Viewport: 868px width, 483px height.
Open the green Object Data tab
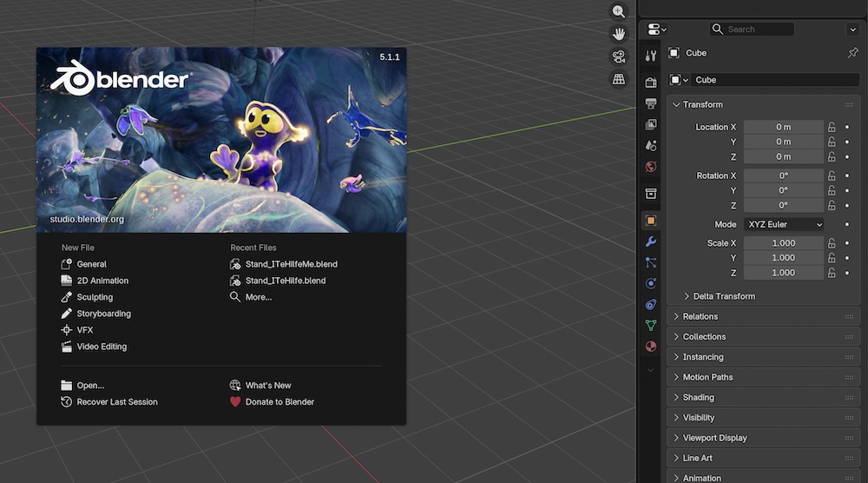click(x=651, y=326)
